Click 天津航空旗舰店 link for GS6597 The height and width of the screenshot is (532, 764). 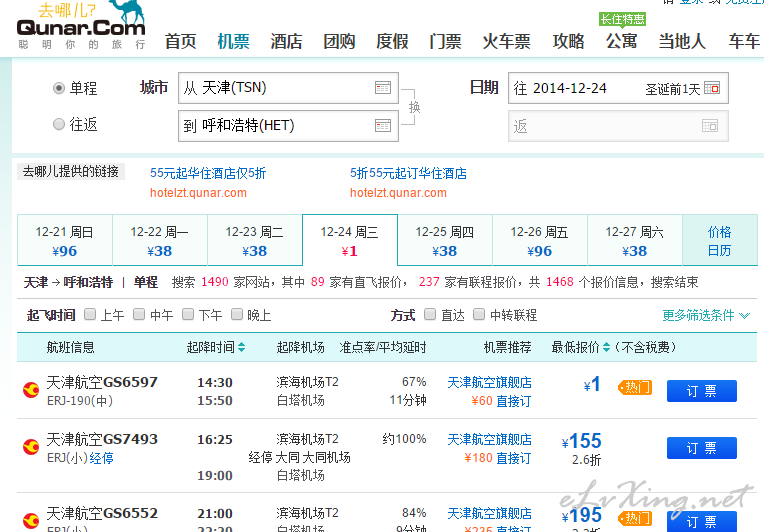(x=489, y=382)
